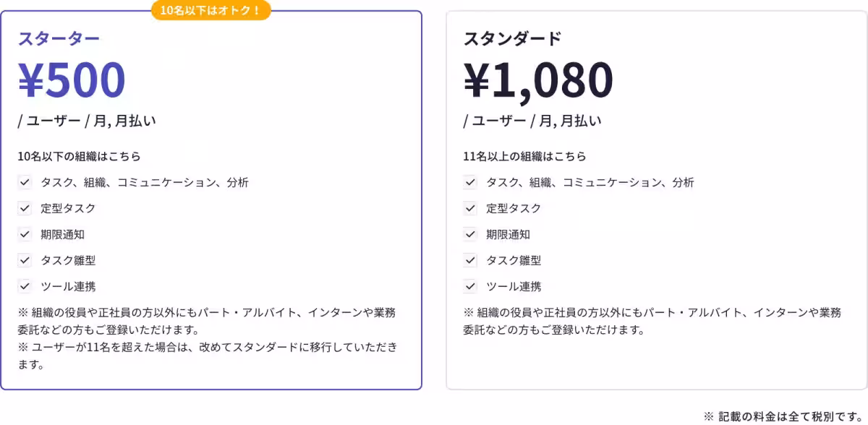Click the Standard plan's per-user monthly billing text
Viewport: 868px width, 425px height.
coord(532,121)
